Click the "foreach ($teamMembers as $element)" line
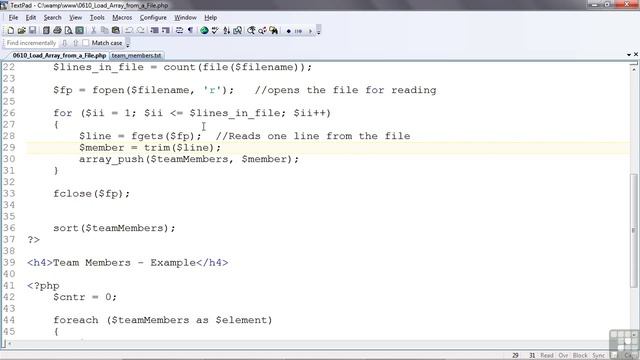This screenshot has width=640, height=360. tap(163, 320)
